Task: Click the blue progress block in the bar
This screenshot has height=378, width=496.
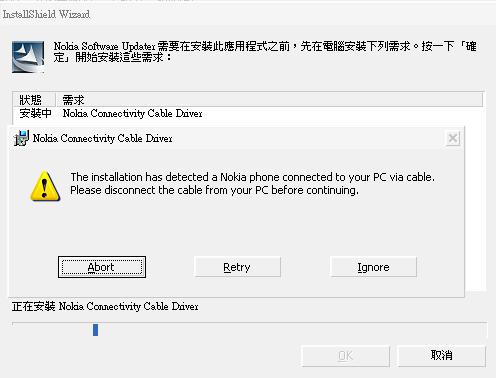Action: 95,330
